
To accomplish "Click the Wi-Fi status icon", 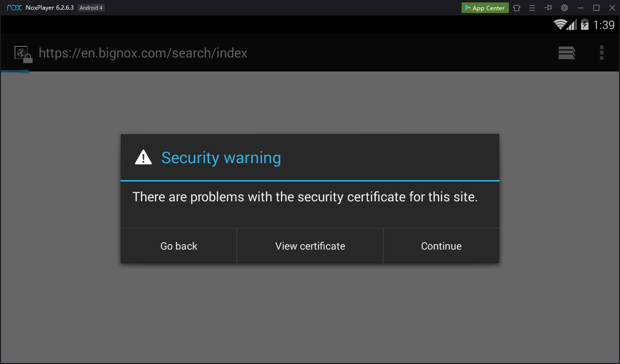I will pos(560,25).
